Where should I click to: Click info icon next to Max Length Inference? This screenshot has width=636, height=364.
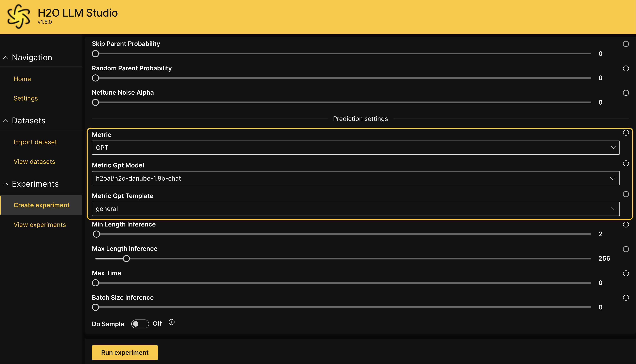coord(626,249)
